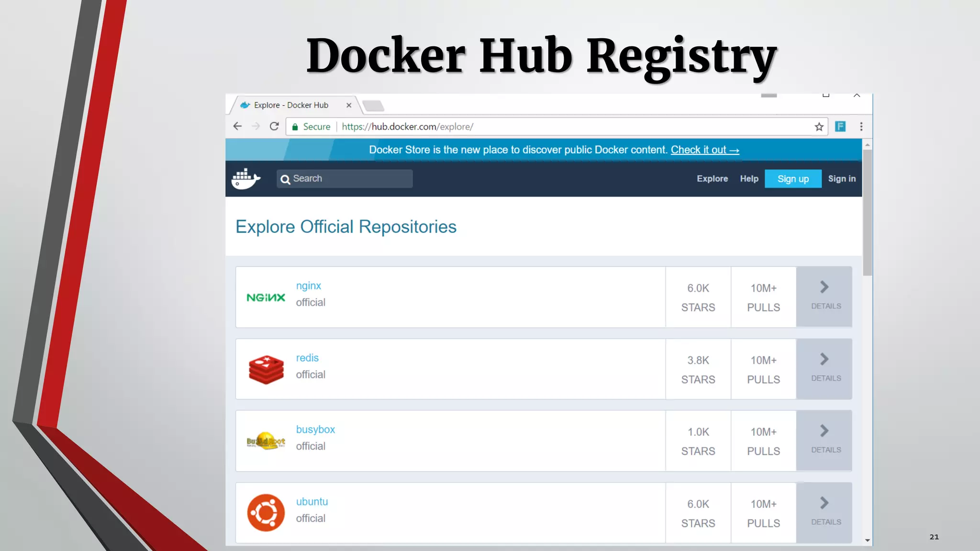Click the redis logo thumbnail
This screenshot has height=551, width=980.
(266, 370)
